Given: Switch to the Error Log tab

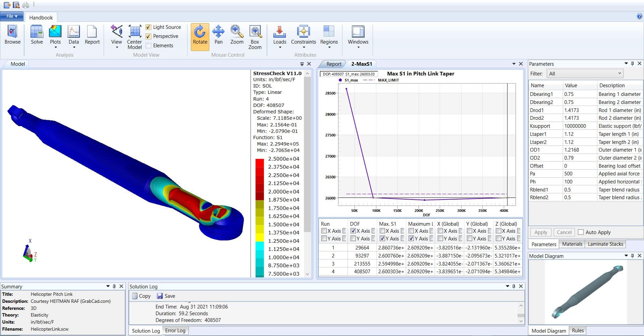Looking at the screenshot, I should [175, 331].
